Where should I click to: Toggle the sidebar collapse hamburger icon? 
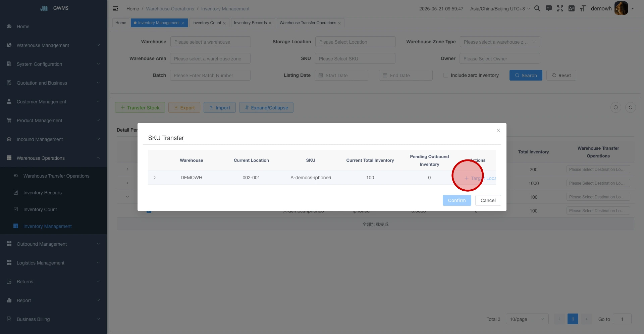[115, 9]
